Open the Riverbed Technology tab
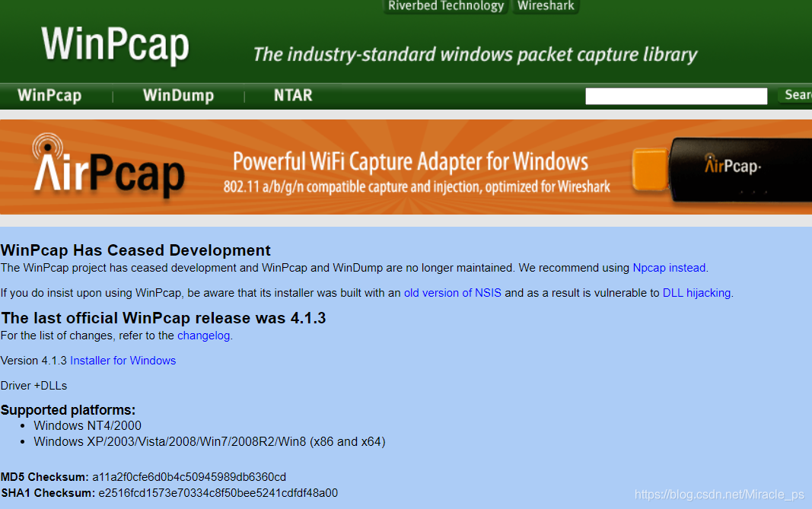 [x=445, y=6]
